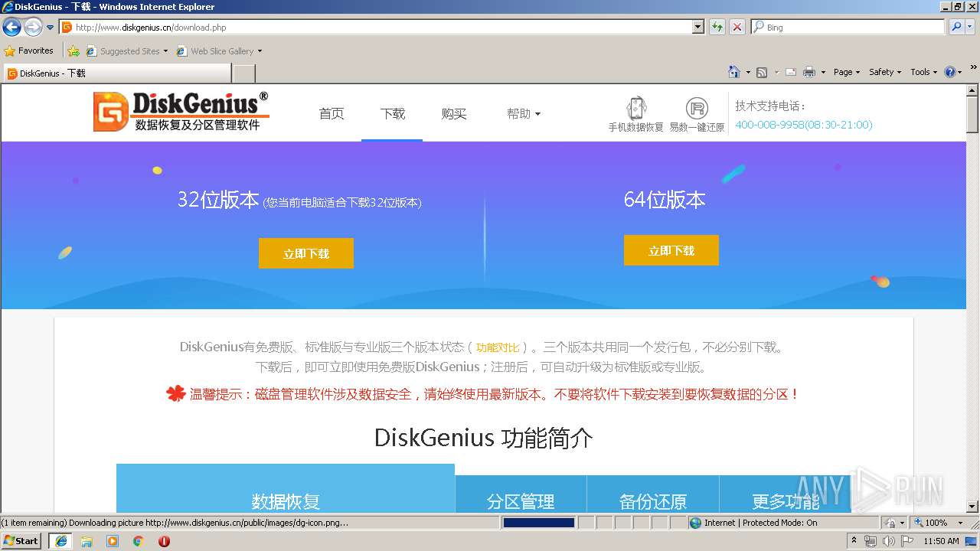This screenshot has height=551, width=980.
Task: Select the 下载 nav item
Action: tap(393, 113)
